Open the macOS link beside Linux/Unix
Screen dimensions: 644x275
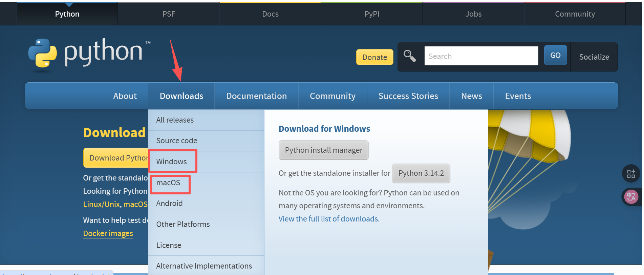tap(135, 204)
